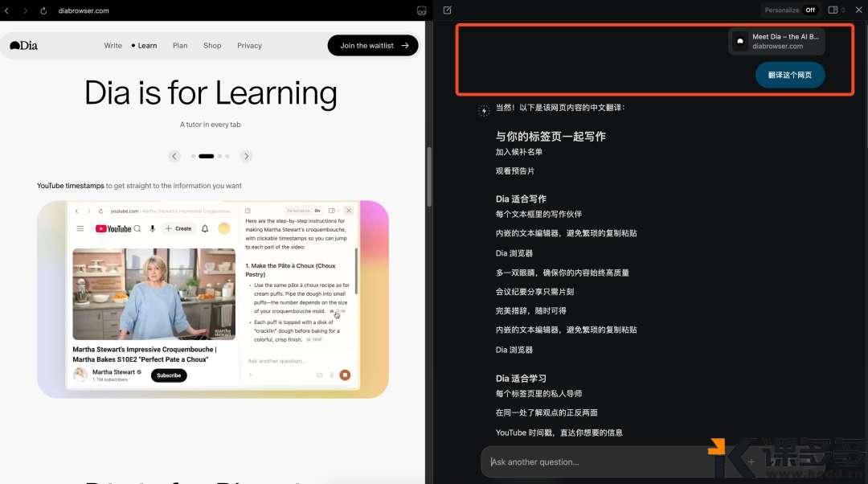Toggle the chat sidebar icon beside address bar

(x=421, y=10)
